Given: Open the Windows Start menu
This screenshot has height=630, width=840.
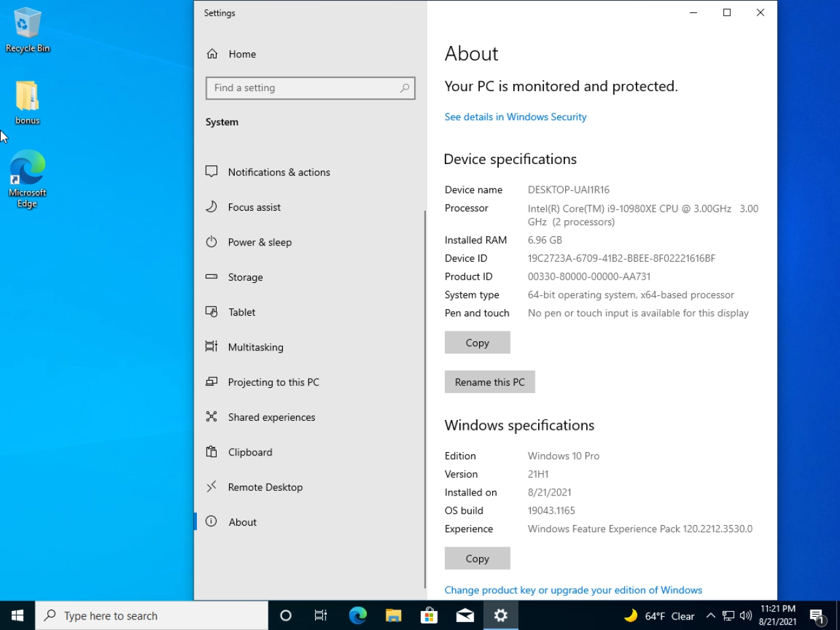Looking at the screenshot, I should pyautogui.click(x=18, y=616).
